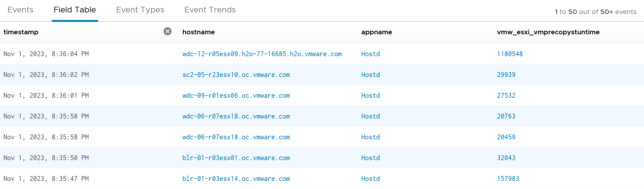Click Hostd in the 29939 row
Viewport: 644px width, 189px height.
tap(371, 75)
